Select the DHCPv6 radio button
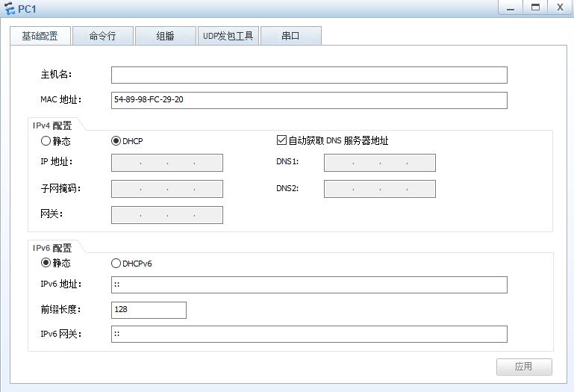The height and width of the screenshot is (392, 574). (116, 264)
